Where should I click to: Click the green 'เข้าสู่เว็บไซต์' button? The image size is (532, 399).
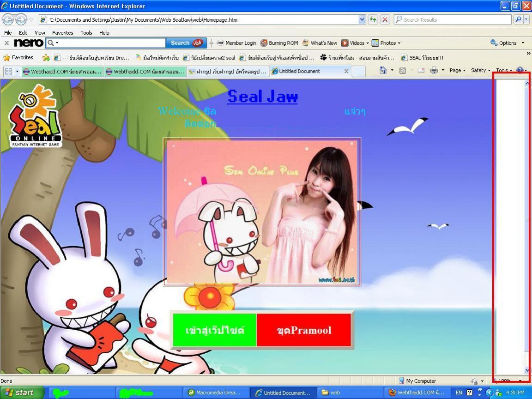(x=214, y=330)
